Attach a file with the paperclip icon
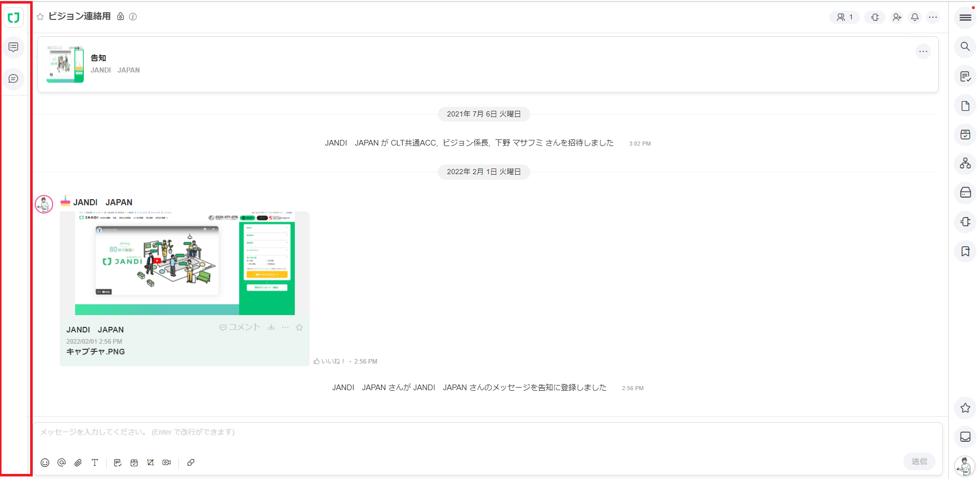 click(78, 463)
